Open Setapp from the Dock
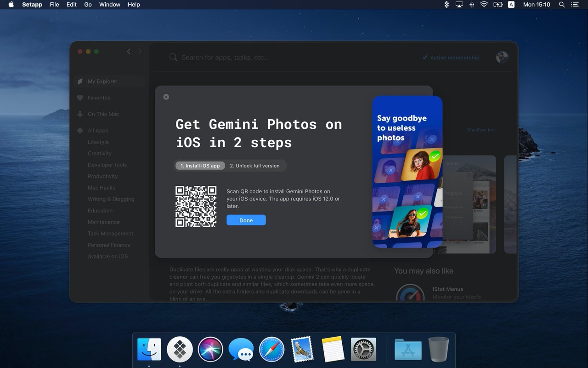 coord(180,350)
